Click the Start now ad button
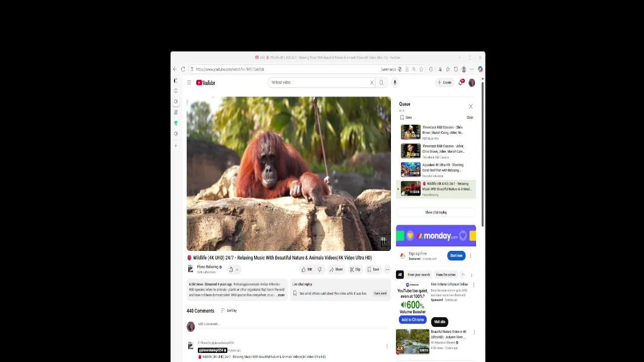 click(x=456, y=255)
